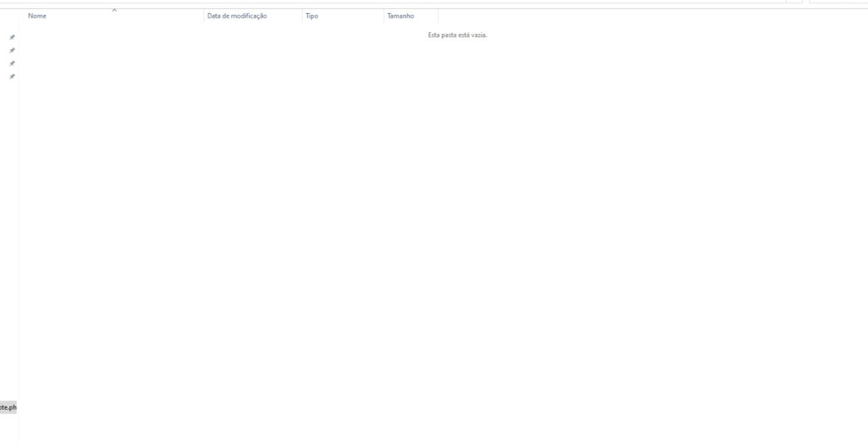
Task: Click divider between Nome and Data de modificação
Action: coord(203,16)
